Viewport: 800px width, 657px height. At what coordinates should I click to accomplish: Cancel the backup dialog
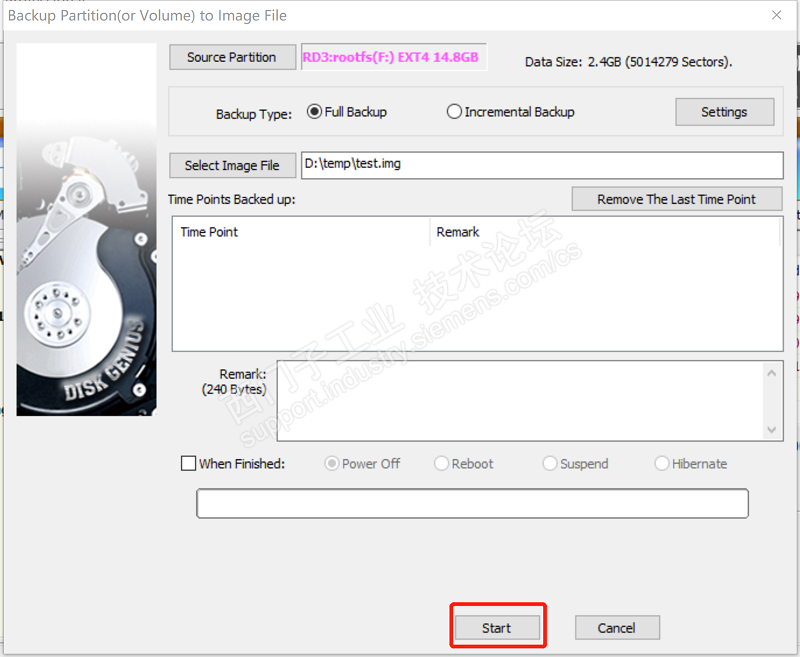pyautogui.click(x=617, y=627)
